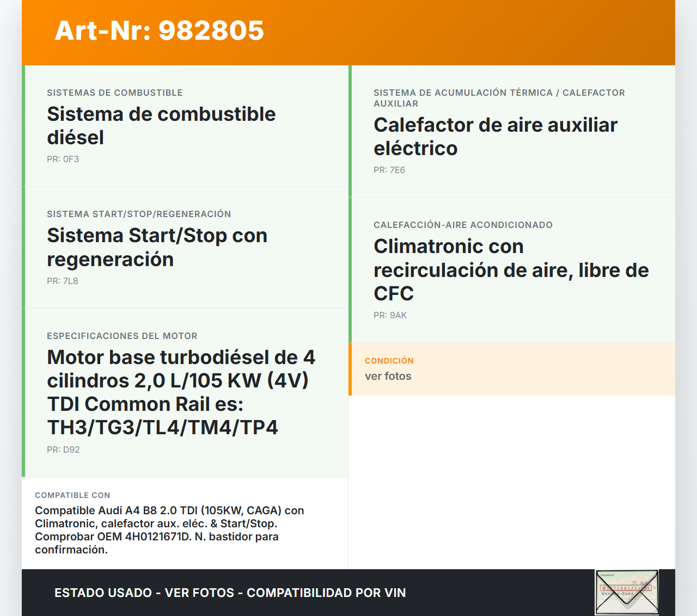This screenshot has height=616, width=697.
Task: Click PR code D92
Action: 63,449
